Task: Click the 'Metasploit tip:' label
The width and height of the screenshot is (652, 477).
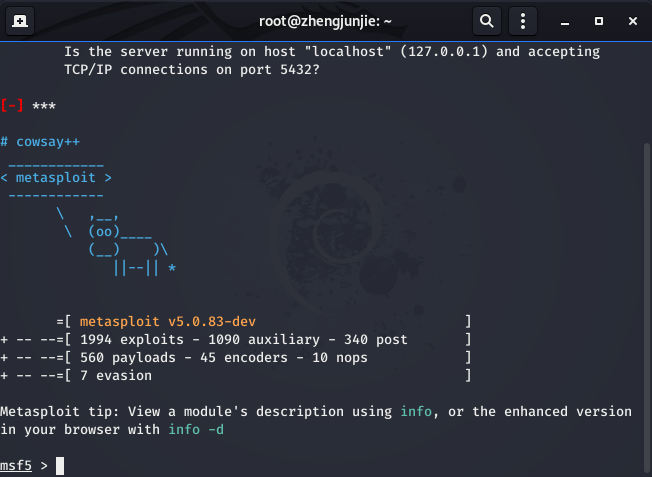Action: 60,412
